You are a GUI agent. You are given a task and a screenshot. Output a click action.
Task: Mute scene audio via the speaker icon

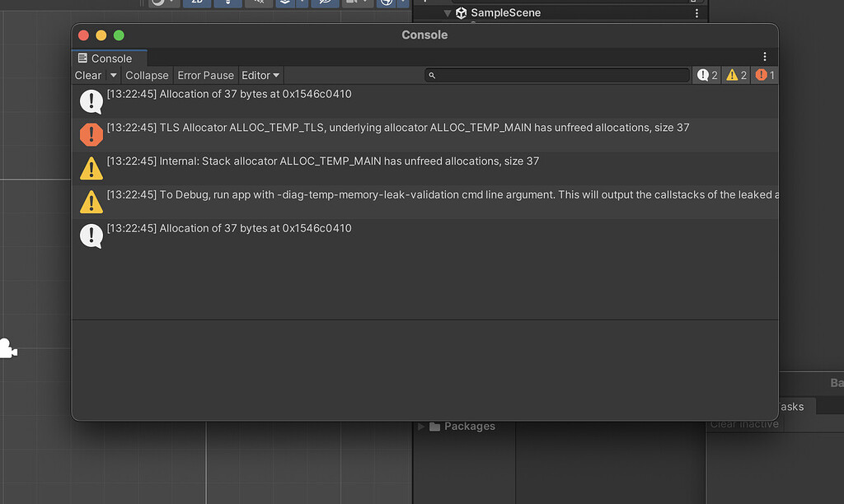pyautogui.click(x=259, y=2)
